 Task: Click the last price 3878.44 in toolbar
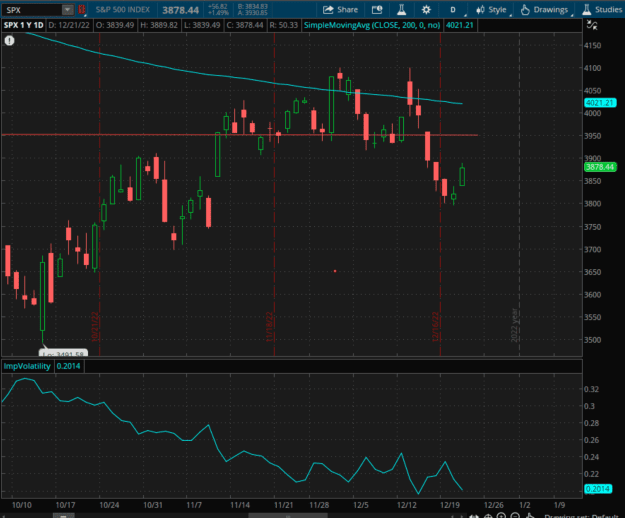(x=181, y=10)
